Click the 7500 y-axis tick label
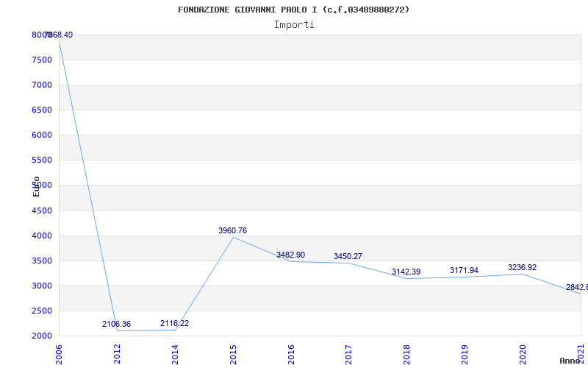This screenshot has height=368, width=588. [x=42, y=60]
